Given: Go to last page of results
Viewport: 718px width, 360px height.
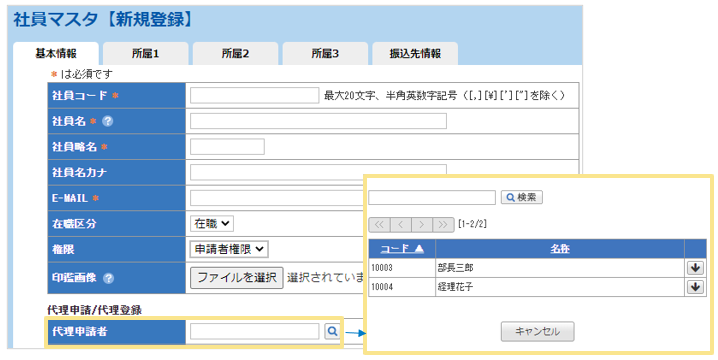Looking at the screenshot, I should 443,224.
